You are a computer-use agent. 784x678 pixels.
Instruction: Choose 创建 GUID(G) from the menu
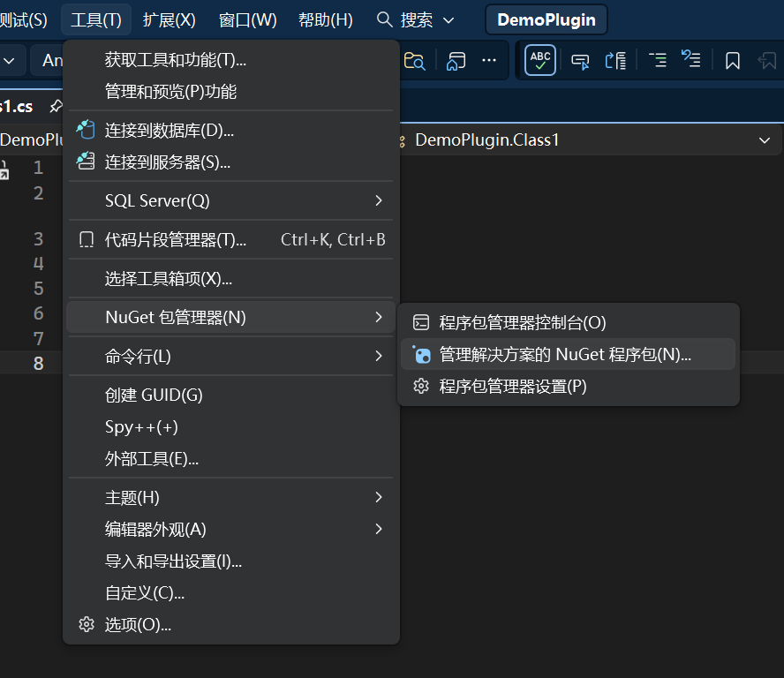154,395
